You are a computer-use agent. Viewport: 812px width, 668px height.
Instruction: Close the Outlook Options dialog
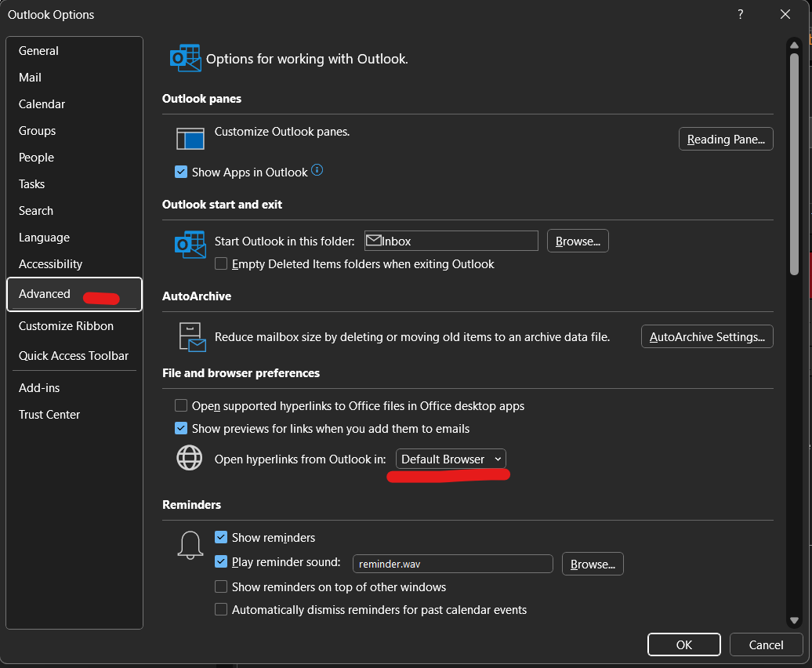coord(785,14)
